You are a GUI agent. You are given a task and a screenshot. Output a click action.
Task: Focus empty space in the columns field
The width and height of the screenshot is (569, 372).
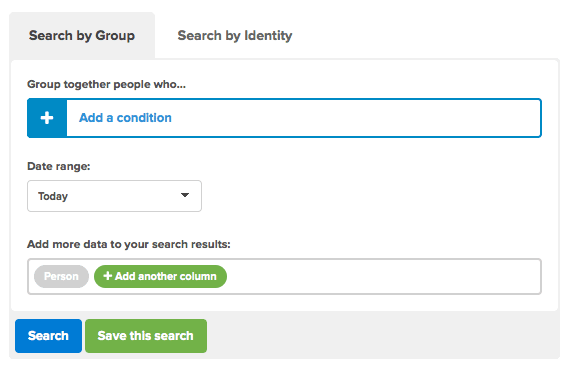(383, 276)
